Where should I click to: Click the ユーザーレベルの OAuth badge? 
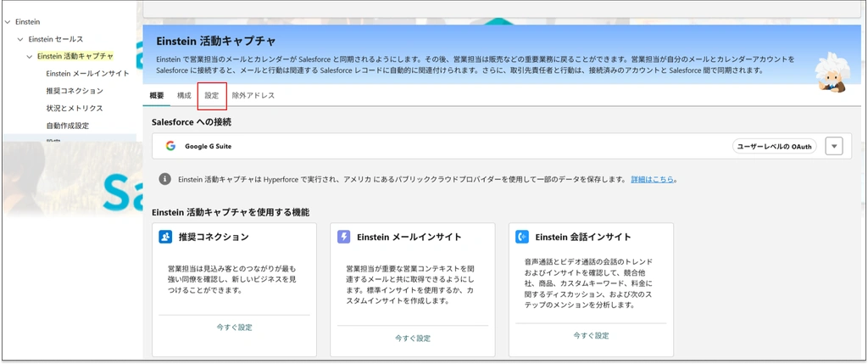[x=774, y=146]
